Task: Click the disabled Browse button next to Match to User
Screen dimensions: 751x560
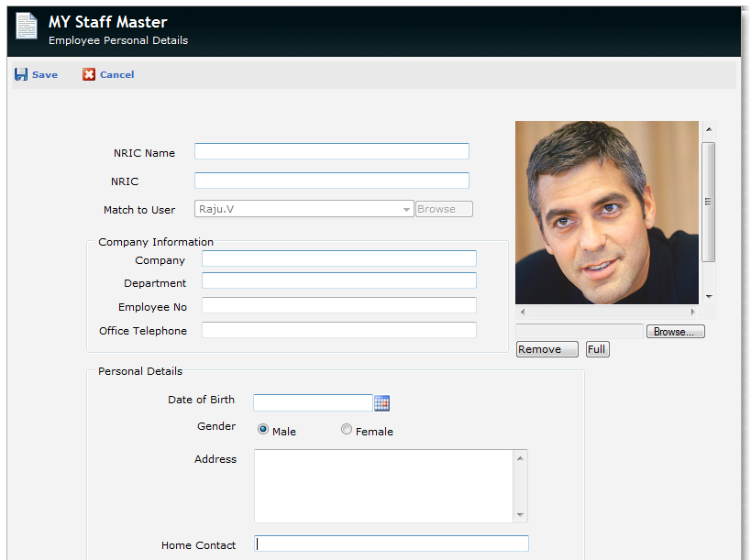Action: [x=444, y=209]
